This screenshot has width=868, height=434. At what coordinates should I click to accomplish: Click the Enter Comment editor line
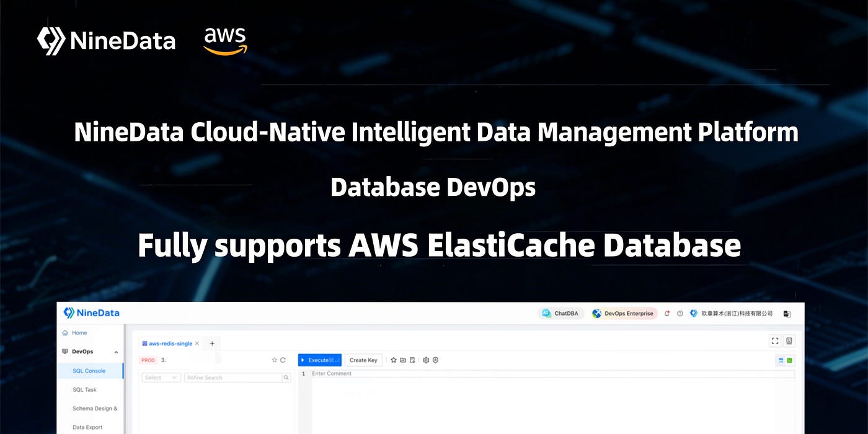[552, 374]
